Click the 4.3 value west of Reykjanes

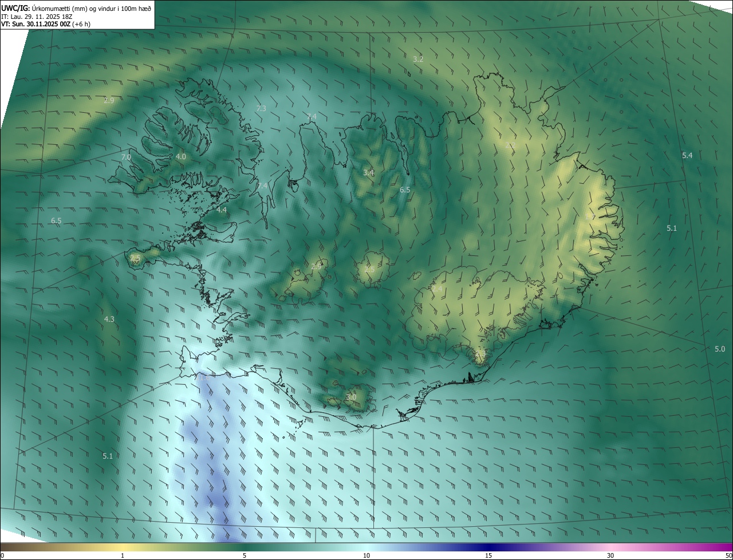[109, 319]
